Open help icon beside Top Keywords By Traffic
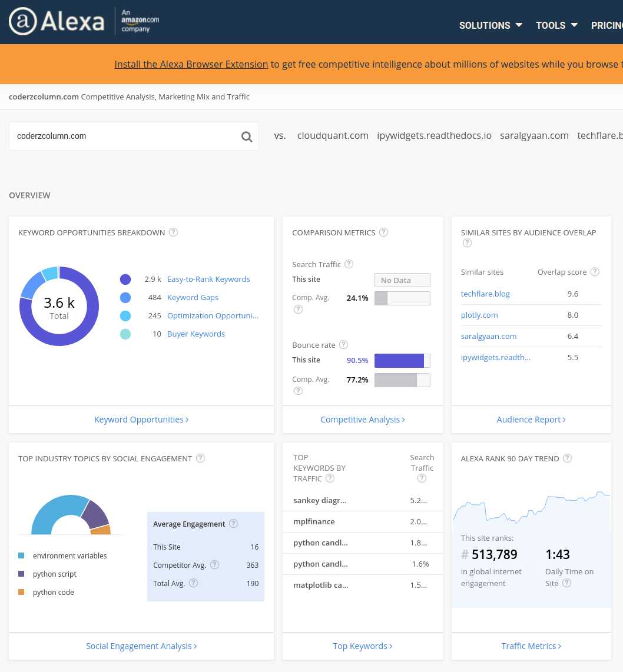Image resolution: width=623 pixels, height=672 pixels. click(330, 478)
